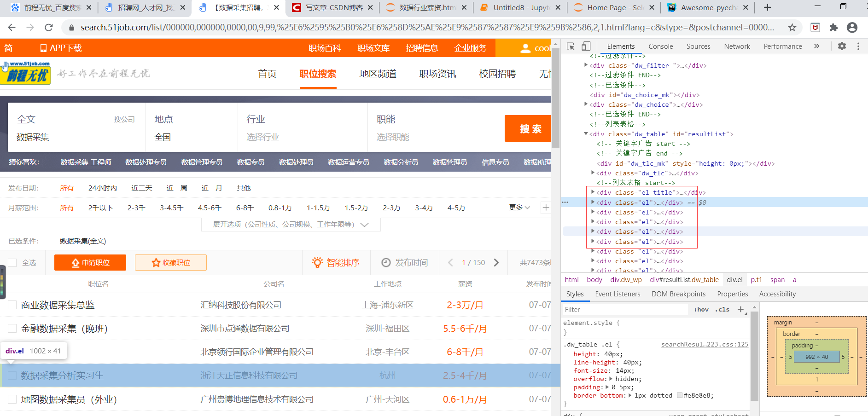Expand the dw_choice div node
Viewport: 868px width, 416px height.
coord(586,104)
